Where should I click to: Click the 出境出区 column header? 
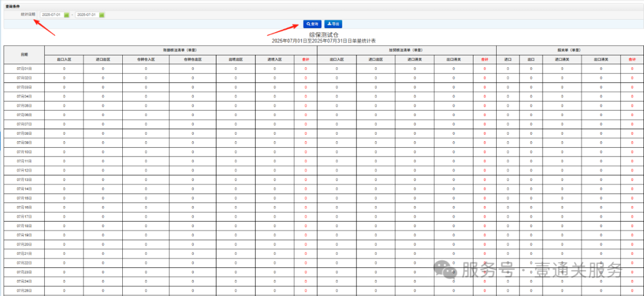(x=235, y=60)
